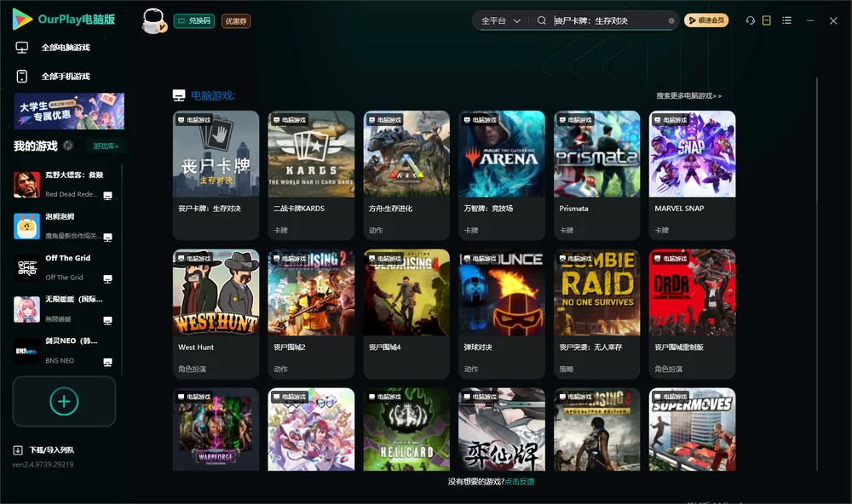This screenshot has width=852, height=504.
Task: Click 电脑游戏 badge on West Hunt cover
Action: click(x=193, y=259)
